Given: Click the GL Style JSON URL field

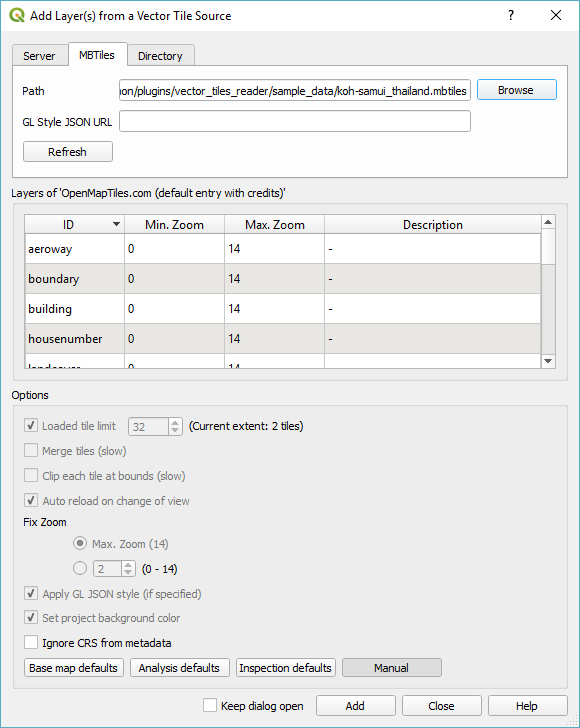Looking at the screenshot, I should pos(295,121).
